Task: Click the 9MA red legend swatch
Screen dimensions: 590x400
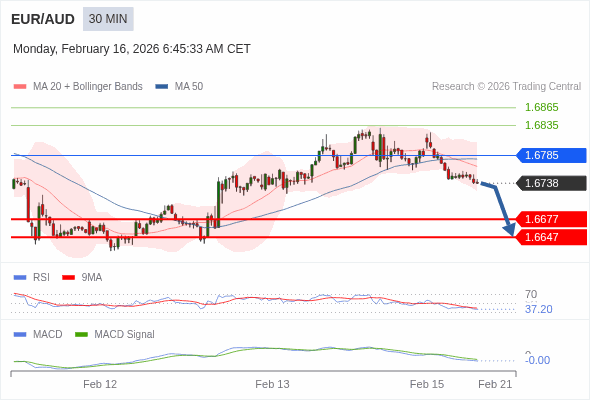Action: point(68,278)
